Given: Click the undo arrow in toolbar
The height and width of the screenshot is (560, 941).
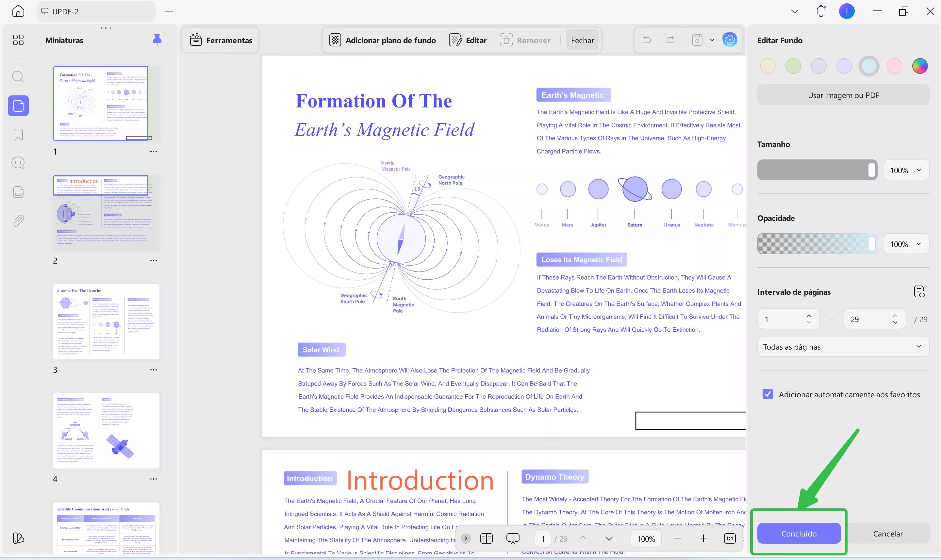Looking at the screenshot, I should click(x=647, y=40).
